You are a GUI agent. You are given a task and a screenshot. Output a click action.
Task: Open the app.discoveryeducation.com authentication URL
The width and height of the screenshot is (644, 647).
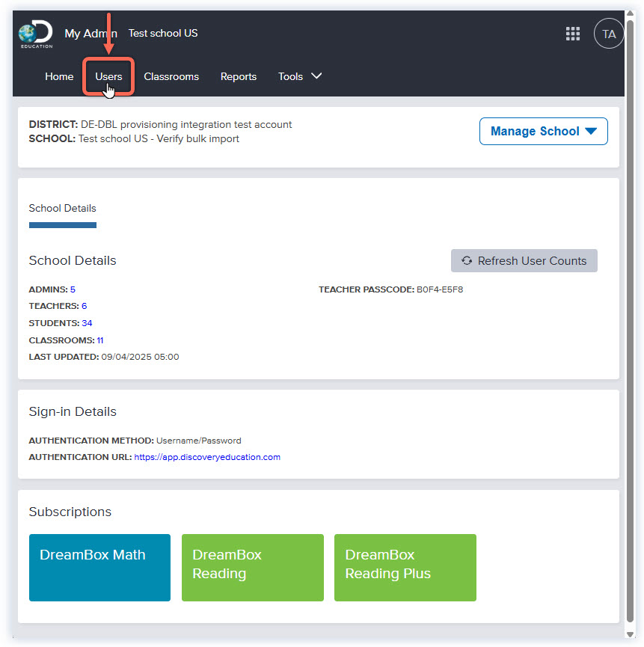[x=207, y=457]
